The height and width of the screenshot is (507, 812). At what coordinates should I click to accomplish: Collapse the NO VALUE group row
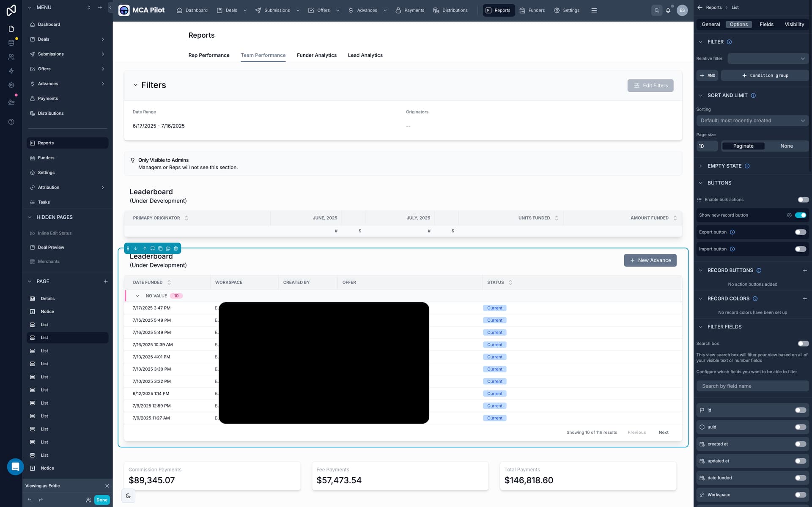click(137, 296)
